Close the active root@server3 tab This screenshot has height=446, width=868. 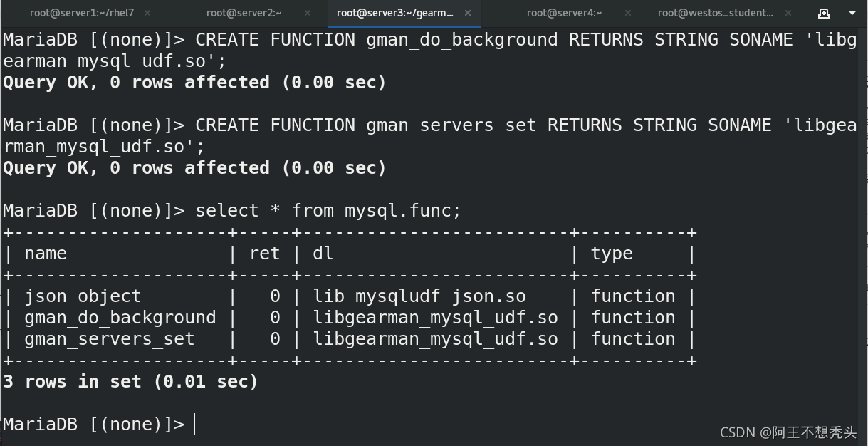tap(468, 13)
